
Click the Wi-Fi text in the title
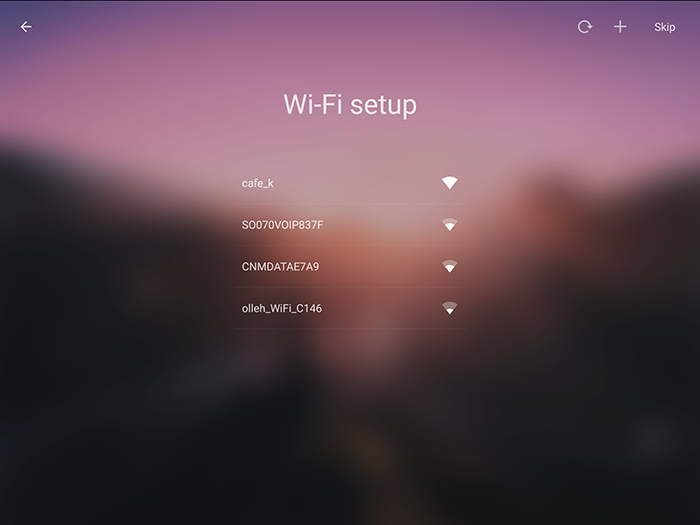tap(312, 104)
